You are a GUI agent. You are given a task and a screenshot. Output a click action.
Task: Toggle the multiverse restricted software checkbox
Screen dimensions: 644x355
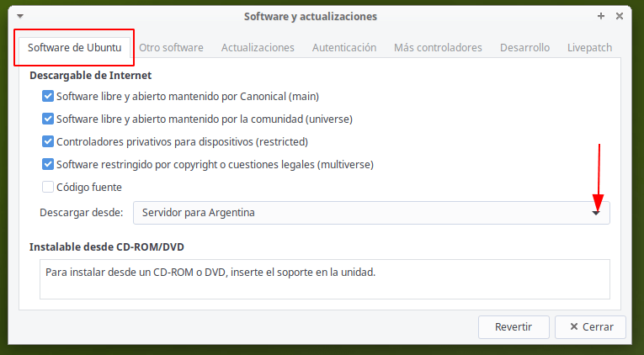click(48, 165)
